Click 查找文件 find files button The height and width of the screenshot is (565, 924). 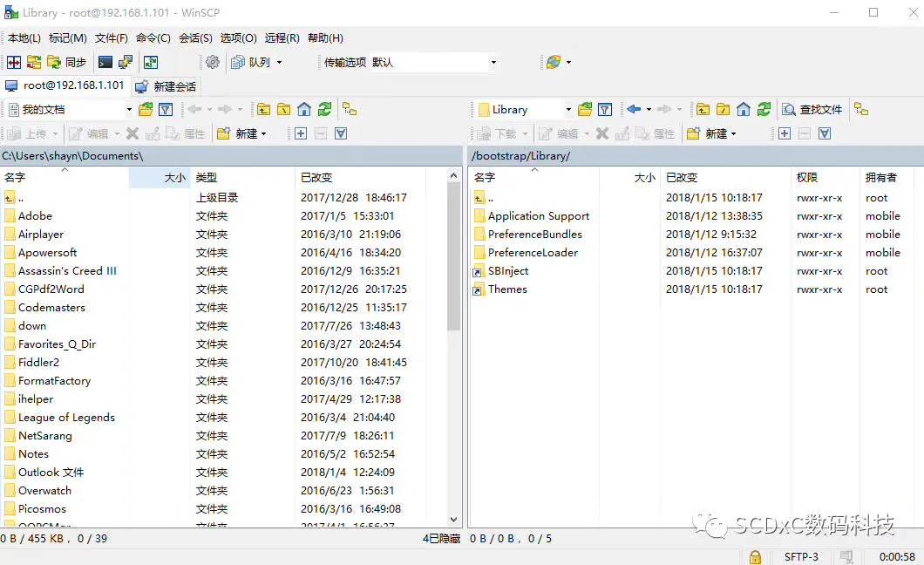click(x=812, y=109)
